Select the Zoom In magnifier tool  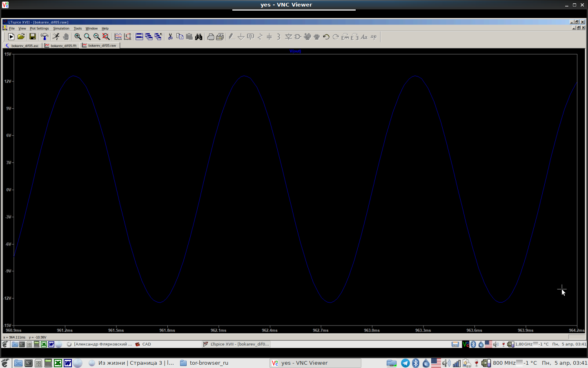pos(78,37)
